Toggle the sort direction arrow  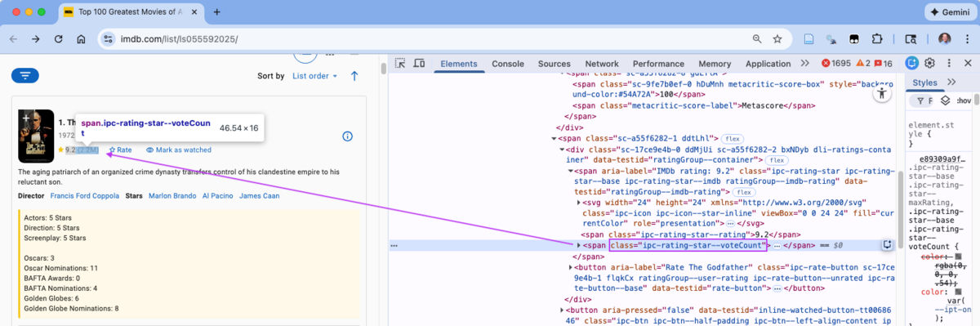coord(354,76)
